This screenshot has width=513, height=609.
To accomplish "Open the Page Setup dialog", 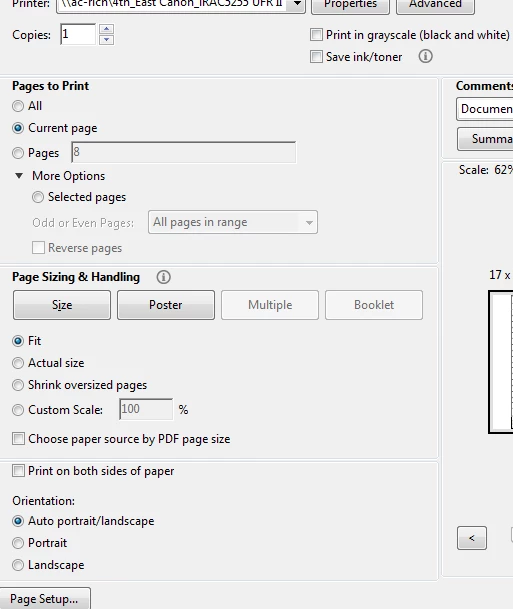I will pyautogui.click(x=45, y=599).
